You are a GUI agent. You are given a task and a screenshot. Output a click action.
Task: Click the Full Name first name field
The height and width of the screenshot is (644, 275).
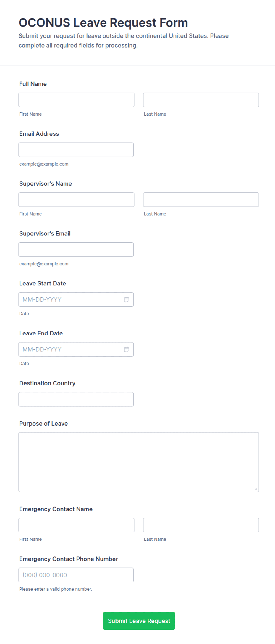click(76, 100)
